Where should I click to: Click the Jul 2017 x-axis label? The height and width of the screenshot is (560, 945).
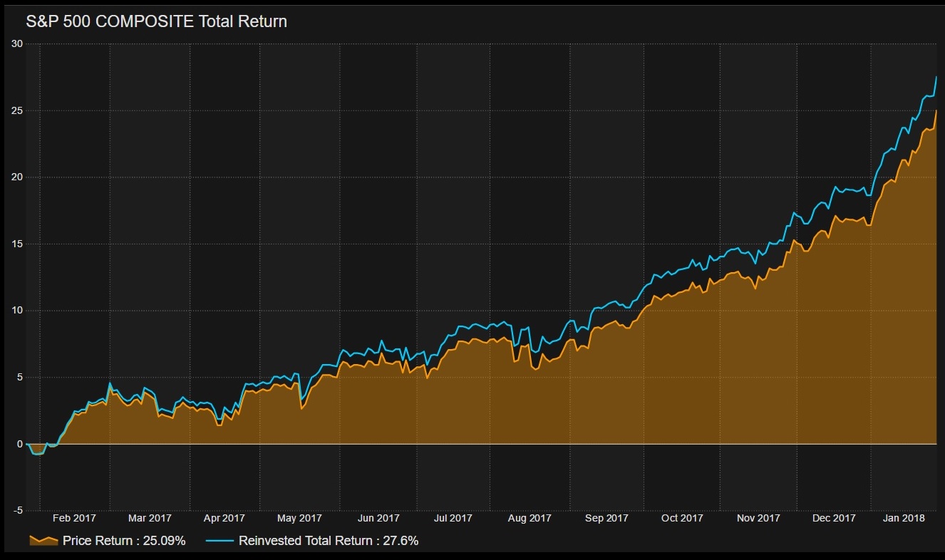pos(453,518)
